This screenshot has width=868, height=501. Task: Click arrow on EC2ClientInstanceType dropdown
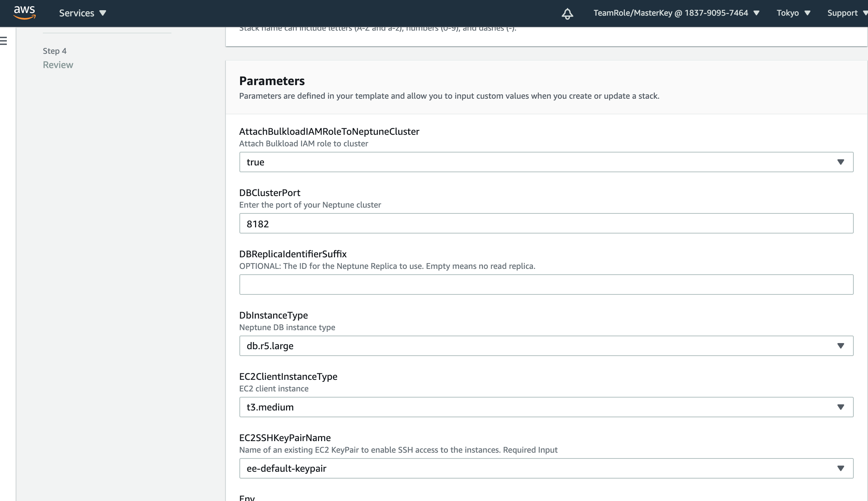840,407
